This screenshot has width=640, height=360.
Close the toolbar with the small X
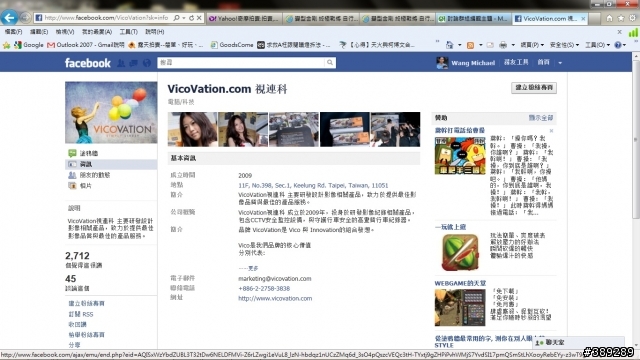(x=620, y=32)
